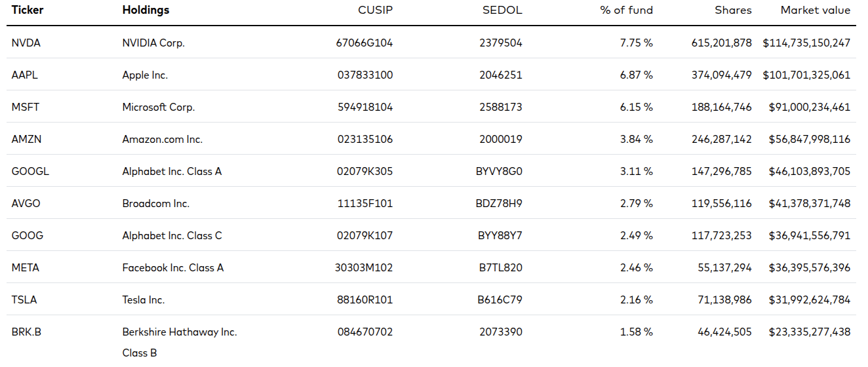
Task: Click the AMZN ticker symbol
Action: click(26, 139)
